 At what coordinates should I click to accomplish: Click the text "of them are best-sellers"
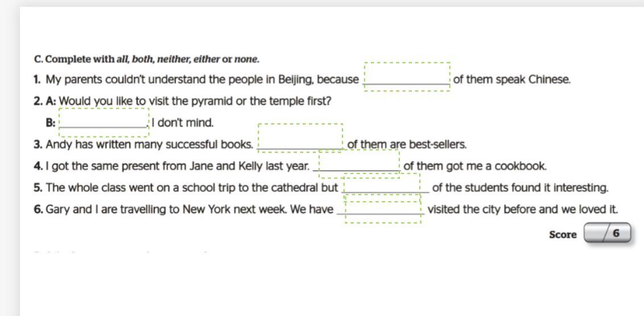407,144
